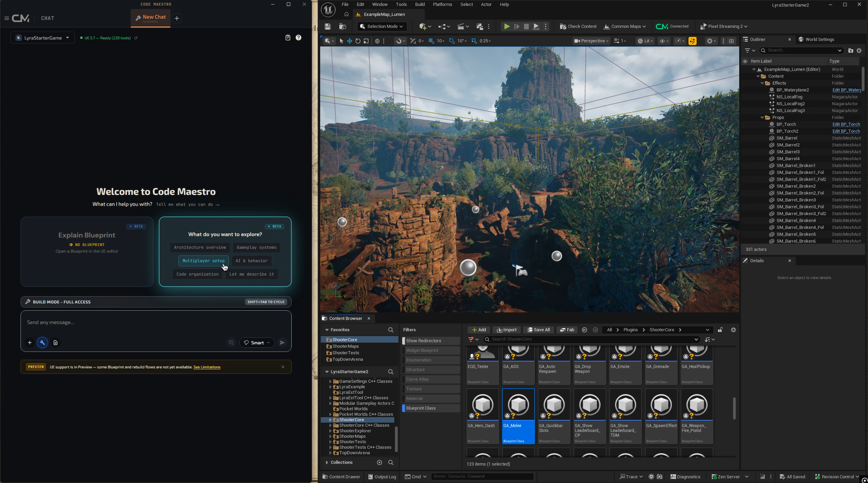Image resolution: width=868 pixels, height=483 pixels.
Task: Click the Check Content button
Action: point(578,26)
